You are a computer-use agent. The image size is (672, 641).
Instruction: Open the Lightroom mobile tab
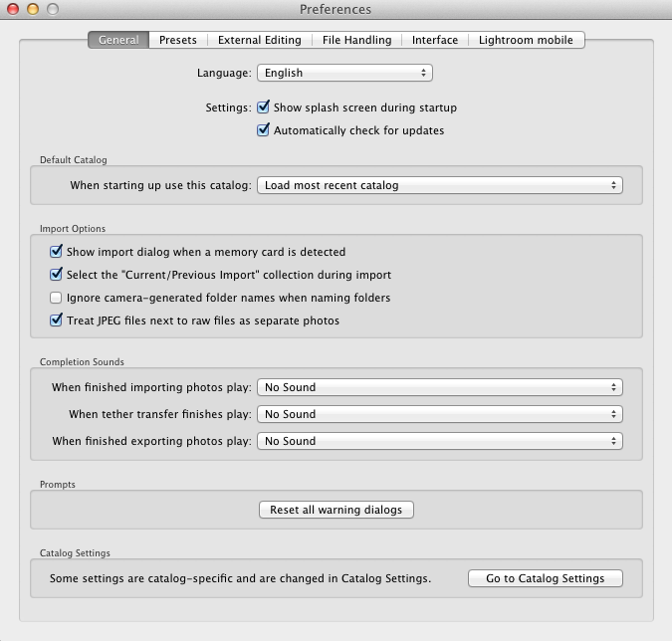click(526, 40)
